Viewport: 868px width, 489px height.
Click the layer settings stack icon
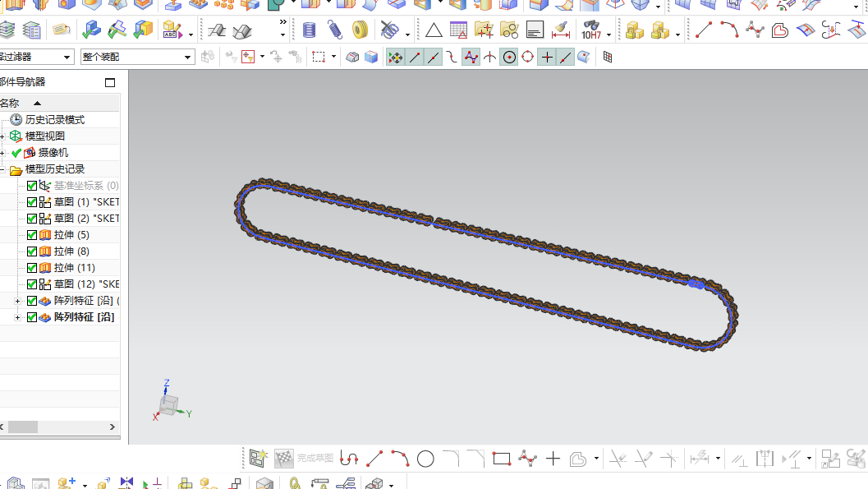[7, 30]
